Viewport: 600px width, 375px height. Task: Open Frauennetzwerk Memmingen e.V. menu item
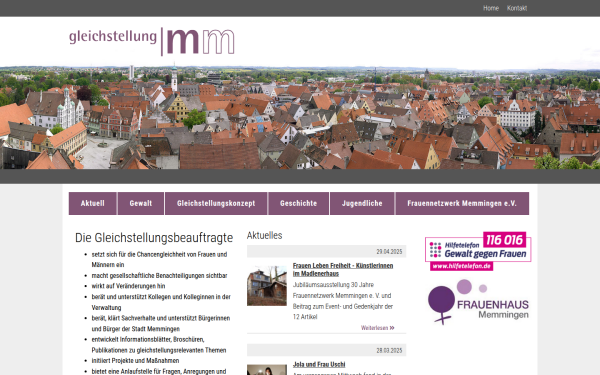[462, 204]
